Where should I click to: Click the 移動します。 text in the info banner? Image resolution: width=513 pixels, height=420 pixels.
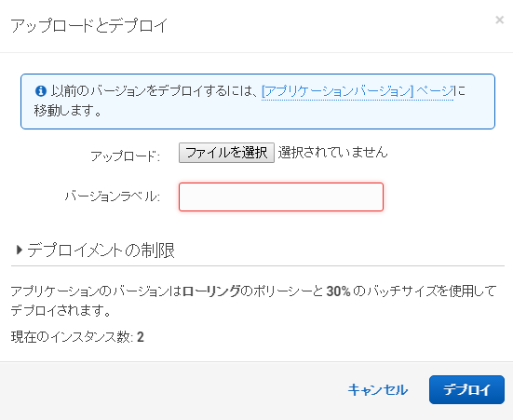coord(68,110)
